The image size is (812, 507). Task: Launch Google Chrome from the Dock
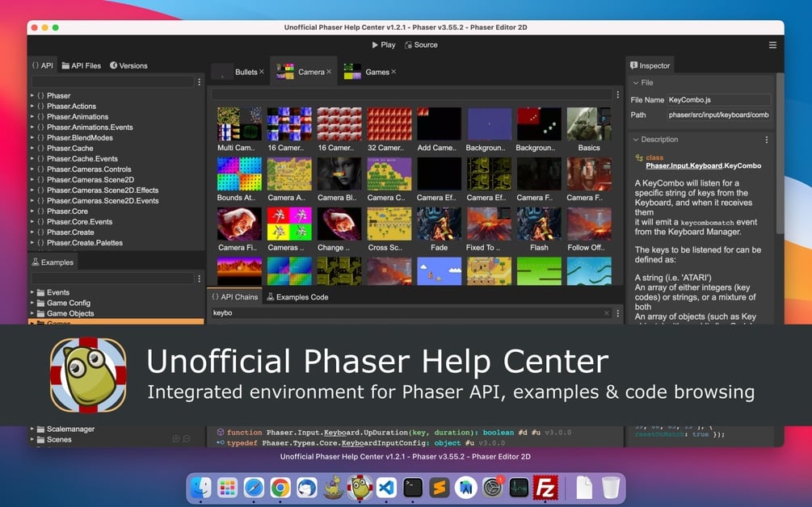point(280,488)
